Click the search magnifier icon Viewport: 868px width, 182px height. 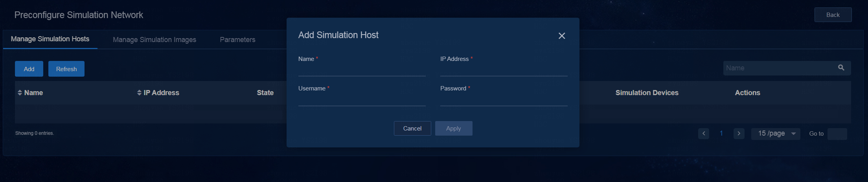(x=841, y=68)
